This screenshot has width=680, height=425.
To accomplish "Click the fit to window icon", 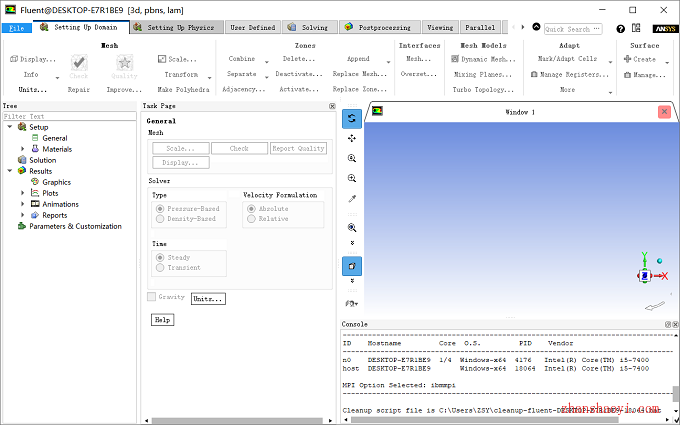I will (352, 228).
